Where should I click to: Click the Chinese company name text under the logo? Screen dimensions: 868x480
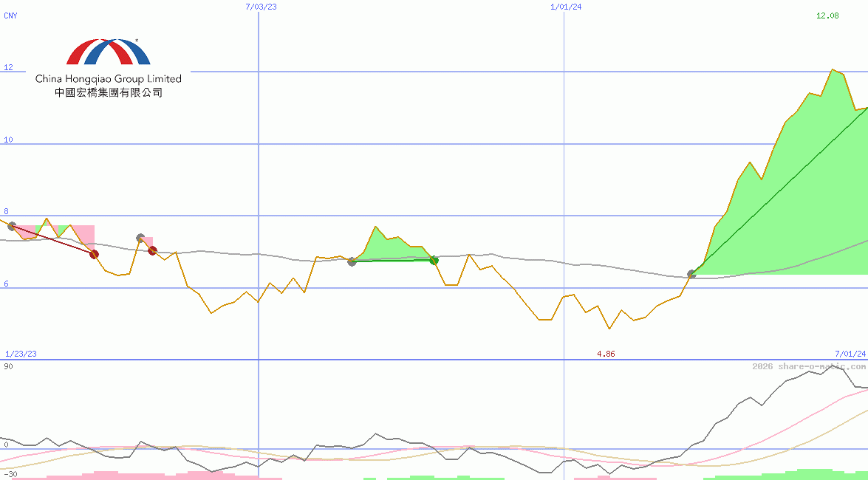point(108,93)
